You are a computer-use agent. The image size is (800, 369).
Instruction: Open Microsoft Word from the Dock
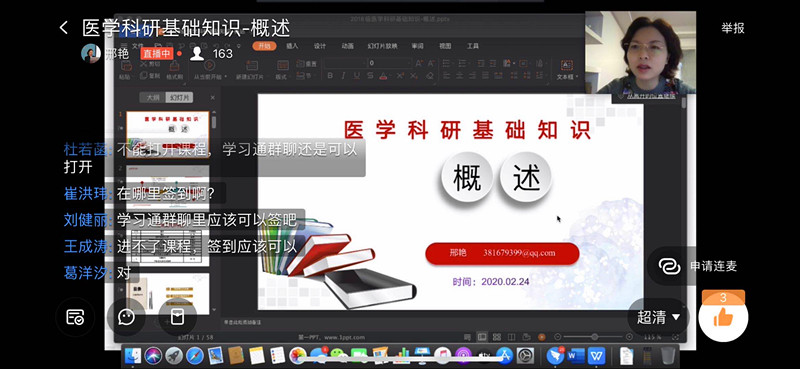tap(575, 355)
